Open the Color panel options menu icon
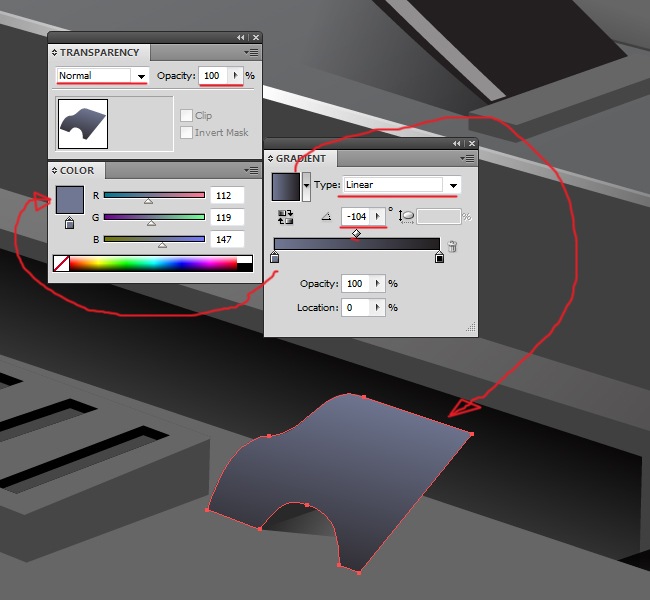This screenshot has height=600, width=650. click(251, 170)
